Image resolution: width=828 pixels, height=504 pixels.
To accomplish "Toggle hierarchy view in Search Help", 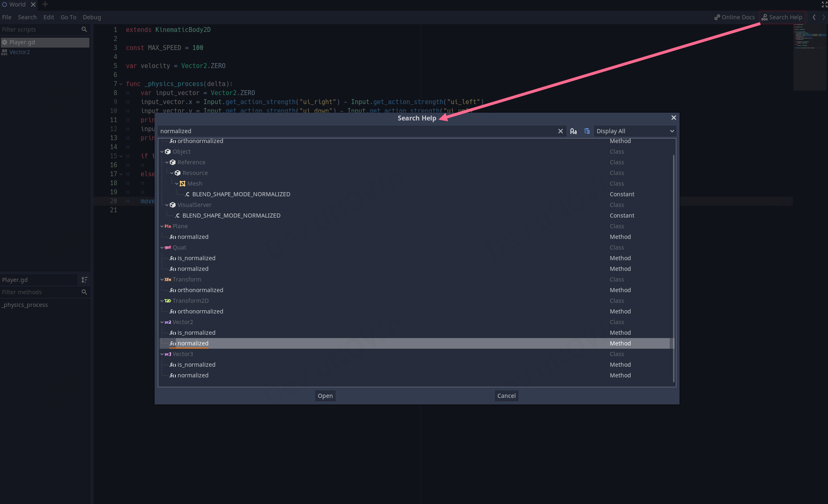I will pos(587,131).
